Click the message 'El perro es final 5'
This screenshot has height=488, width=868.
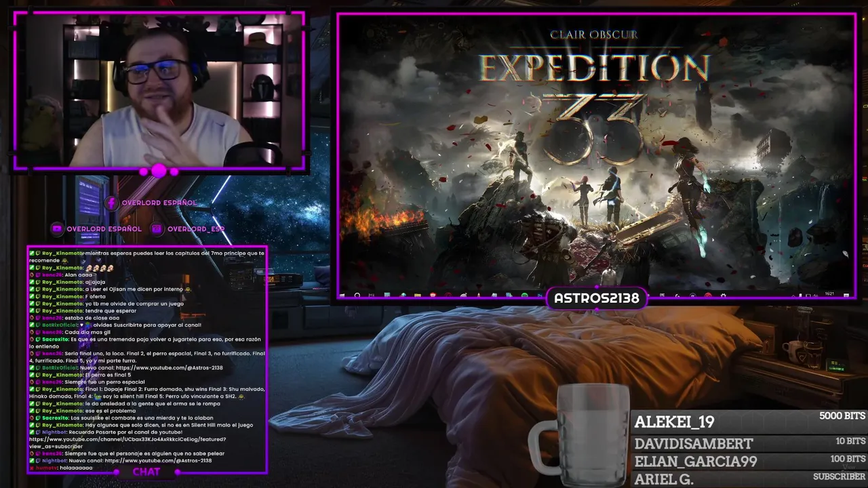(108, 375)
